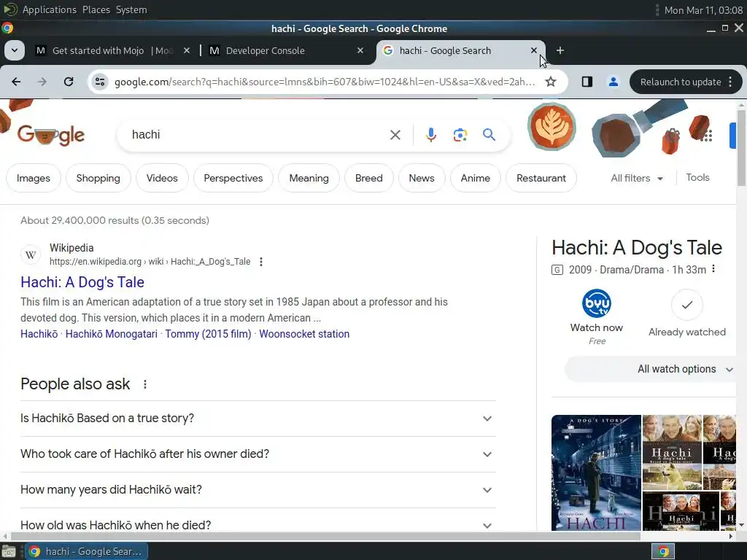This screenshot has width=747, height=560.
Task: Select the Meaning filter chip
Action: (x=309, y=178)
